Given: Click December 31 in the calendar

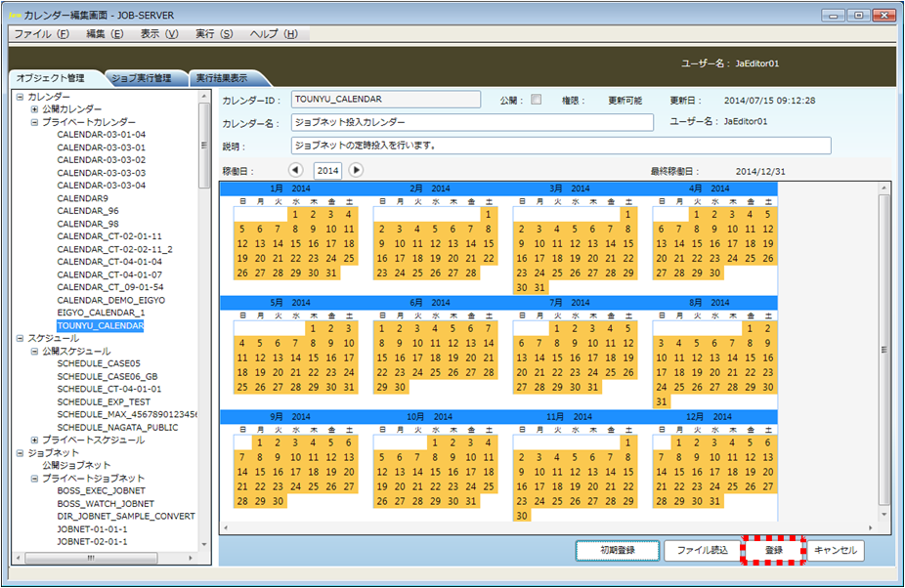Looking at the screenshot, I should [x=714, y=501].
